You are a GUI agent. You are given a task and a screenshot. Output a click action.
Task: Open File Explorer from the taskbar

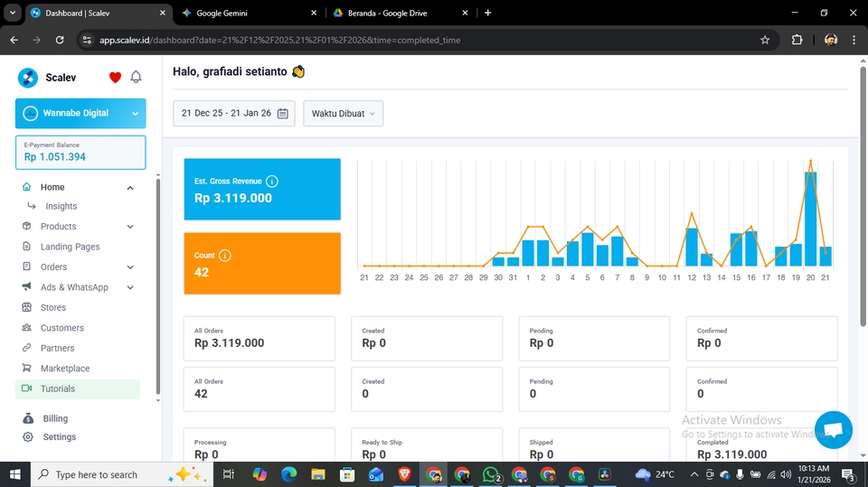317,474
